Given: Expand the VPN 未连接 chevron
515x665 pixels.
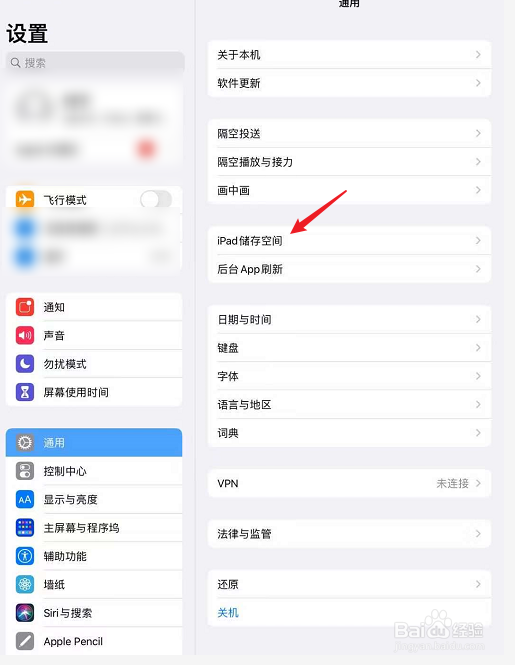Looking at the screenshot, I should tap(478, 483).
